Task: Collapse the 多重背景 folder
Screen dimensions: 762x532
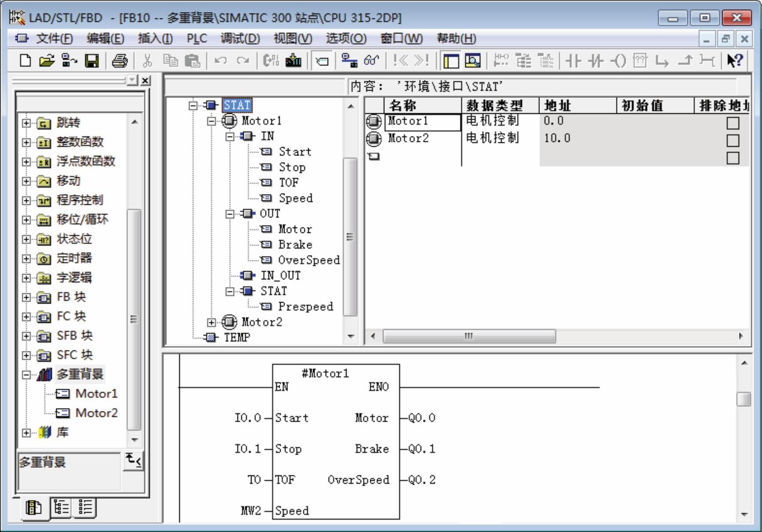Action: click(x=26, y=375)
